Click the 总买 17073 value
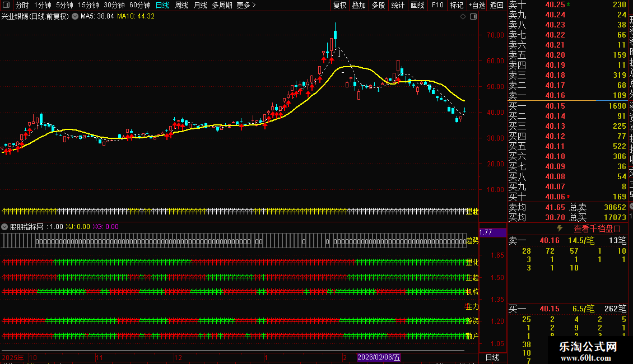 tap(615, 217)
